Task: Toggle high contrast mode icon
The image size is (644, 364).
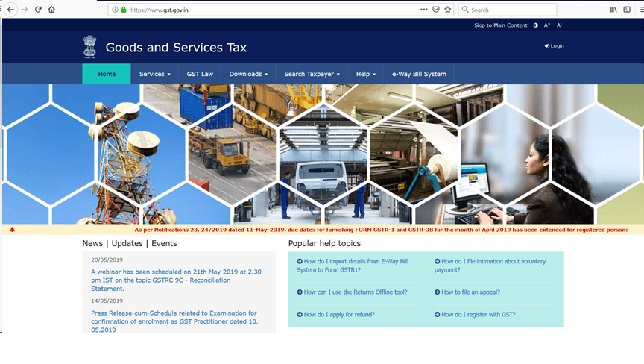Action: [x=536, y=25]
